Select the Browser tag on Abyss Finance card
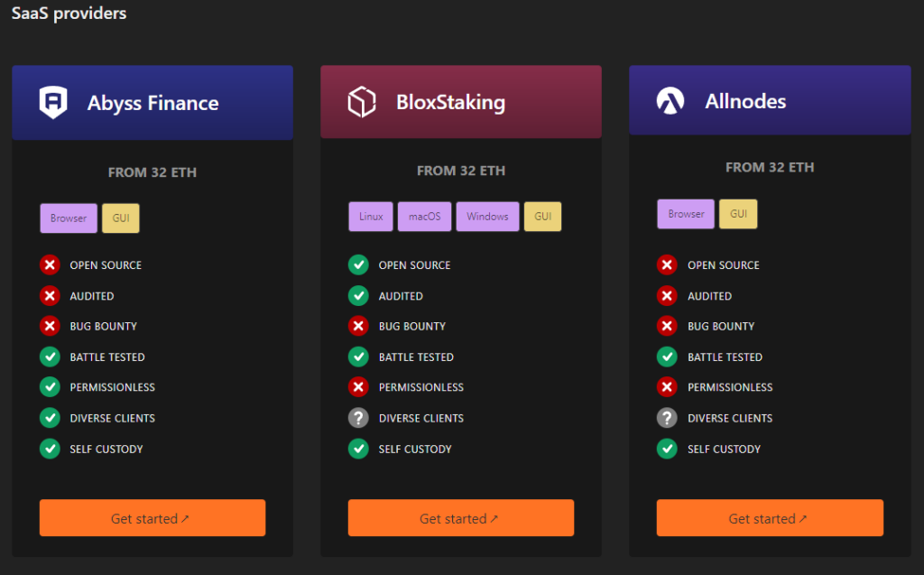 pyautogui.click(x=69, y=218)
